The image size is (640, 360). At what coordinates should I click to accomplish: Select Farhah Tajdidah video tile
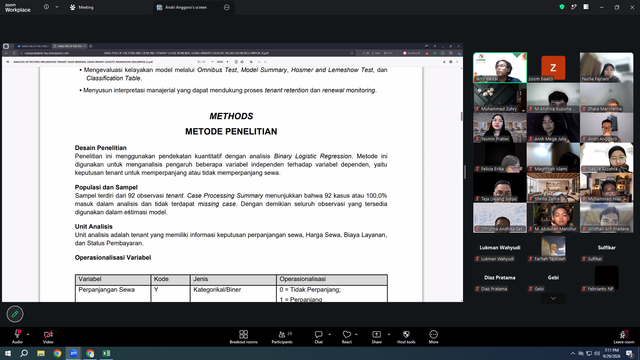(553, 248)
